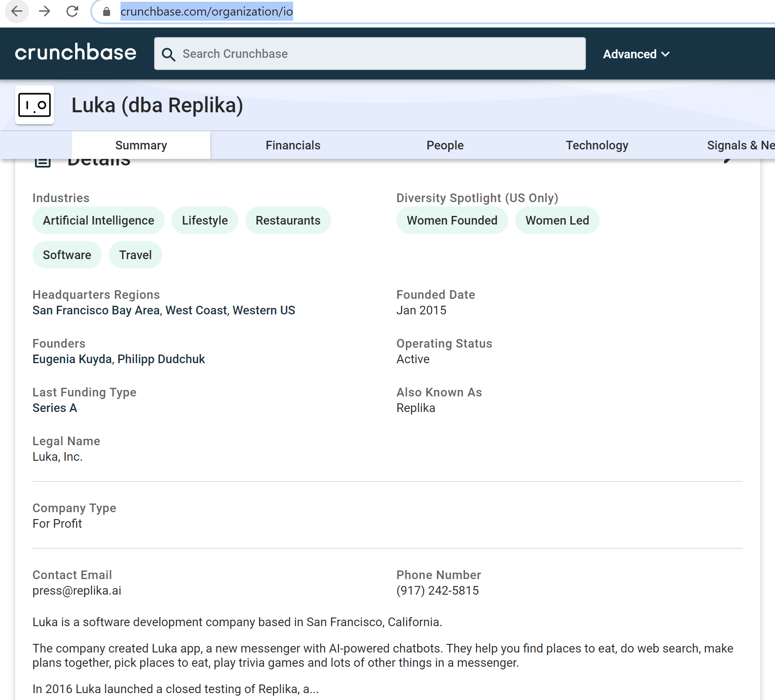This screenshot has height=700, width=775.
Task: Switch to the Summary tab
Action: coord(141,145)
